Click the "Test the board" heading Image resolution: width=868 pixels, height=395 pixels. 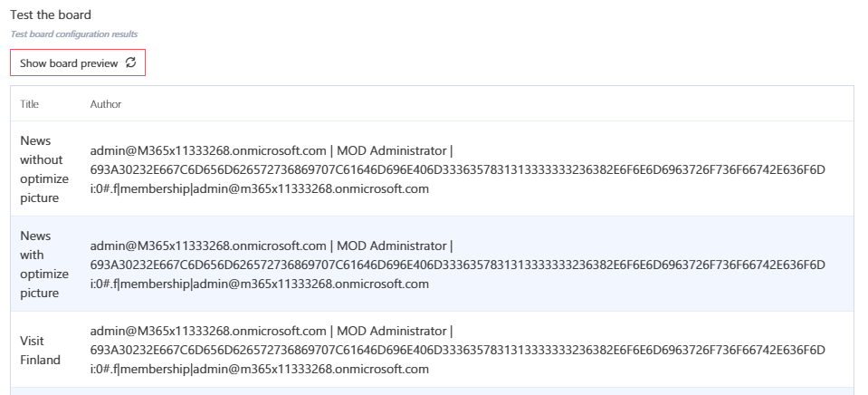point(52,14)
